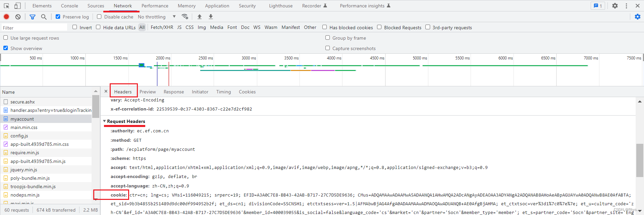
Task: Select require.min.js request
Action: point(46,153)
